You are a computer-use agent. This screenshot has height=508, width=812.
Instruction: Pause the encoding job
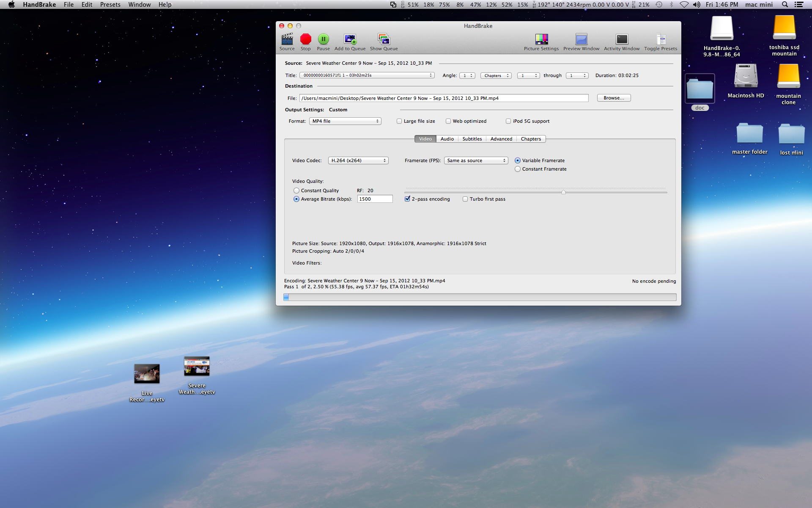[323, 42]
